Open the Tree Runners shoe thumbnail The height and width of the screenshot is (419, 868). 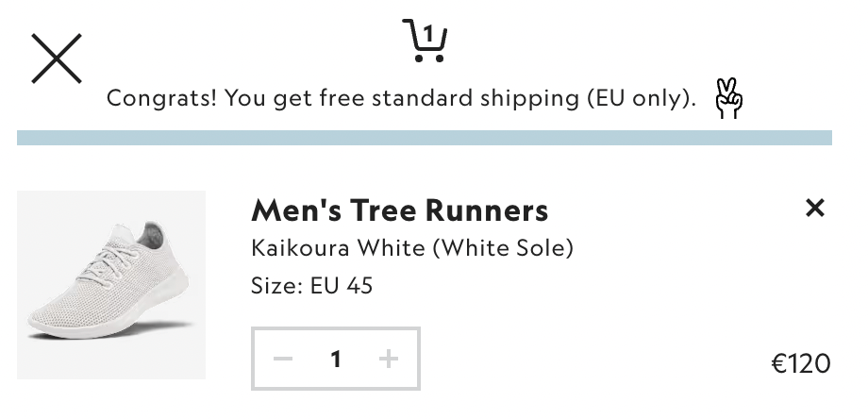click(111, 285)
